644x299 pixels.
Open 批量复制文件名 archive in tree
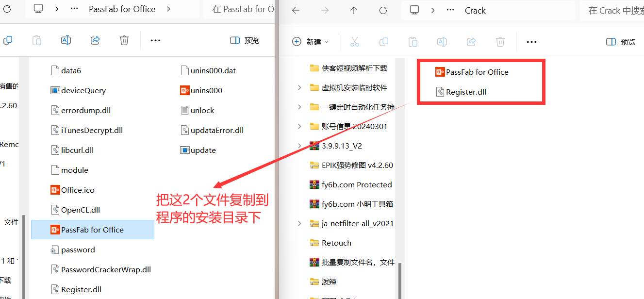(x=352, y=262)
